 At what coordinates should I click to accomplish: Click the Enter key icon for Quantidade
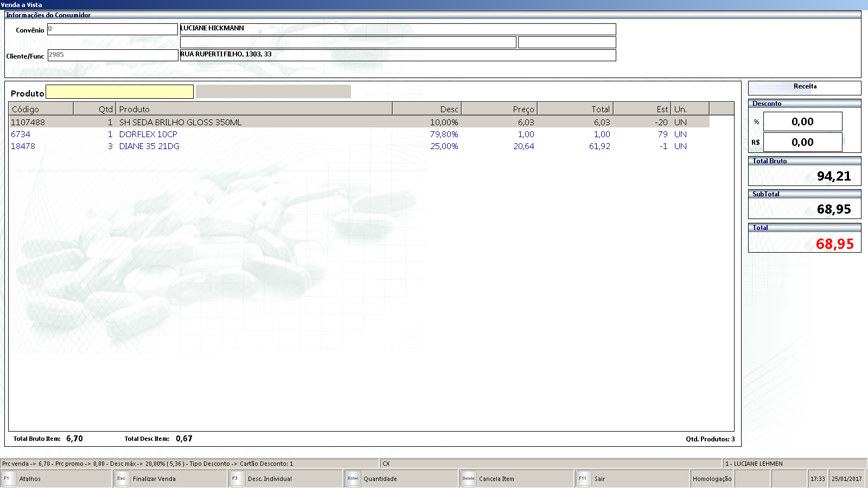(x=353, y=479)
